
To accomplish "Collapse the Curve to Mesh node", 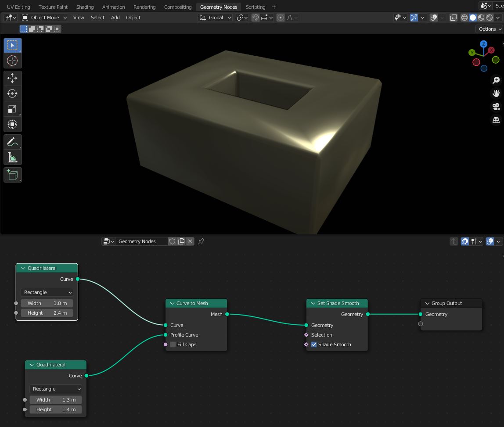I will click(x=173, y=303).
